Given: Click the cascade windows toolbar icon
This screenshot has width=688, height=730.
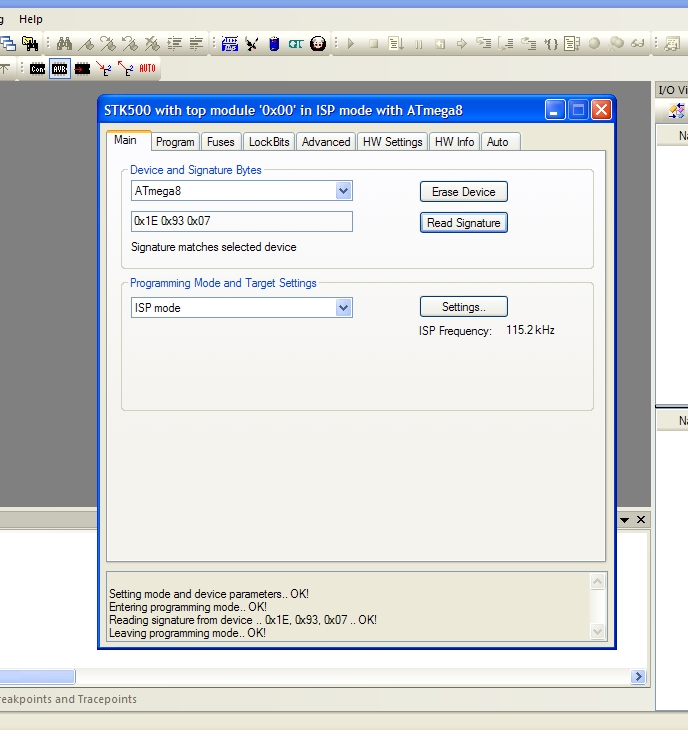Looking at the screenshot, I should [x=8, y=44].
